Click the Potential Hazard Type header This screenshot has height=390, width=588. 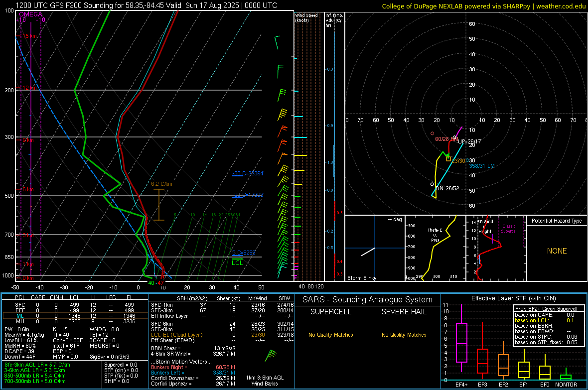click(x=557, y=221)
